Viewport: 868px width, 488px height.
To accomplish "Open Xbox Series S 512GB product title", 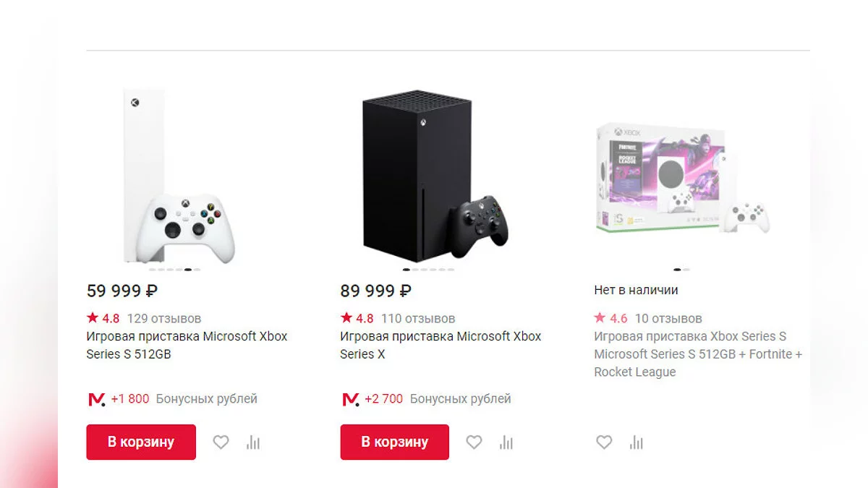I will coord(187,345).
